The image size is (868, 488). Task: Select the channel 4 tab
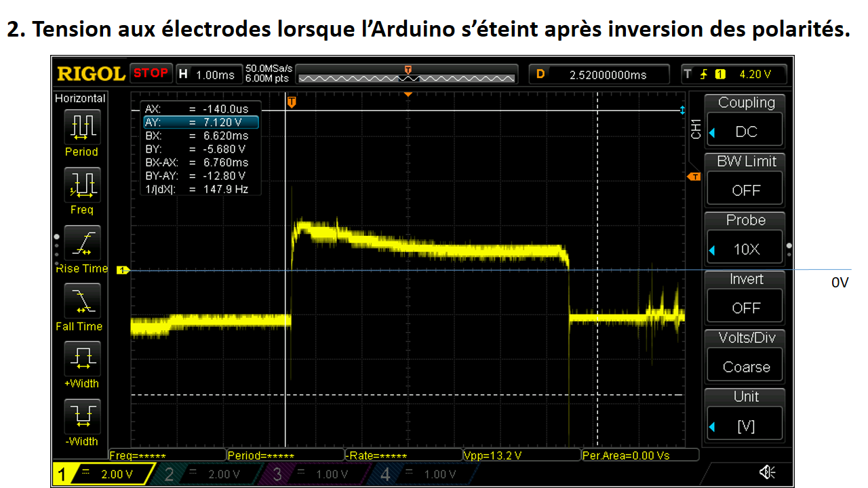click(x=424, y=474)
